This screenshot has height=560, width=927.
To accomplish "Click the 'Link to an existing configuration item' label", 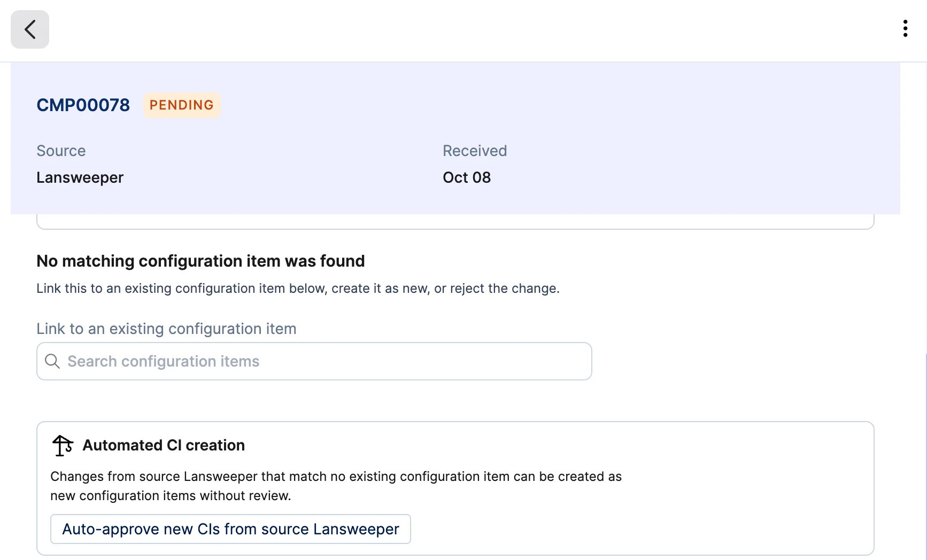I will (166, 329).
